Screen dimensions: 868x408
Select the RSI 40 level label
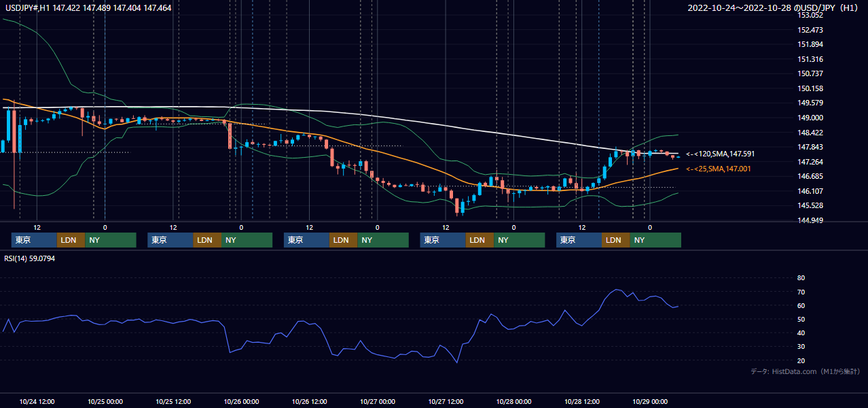[801, 333]
